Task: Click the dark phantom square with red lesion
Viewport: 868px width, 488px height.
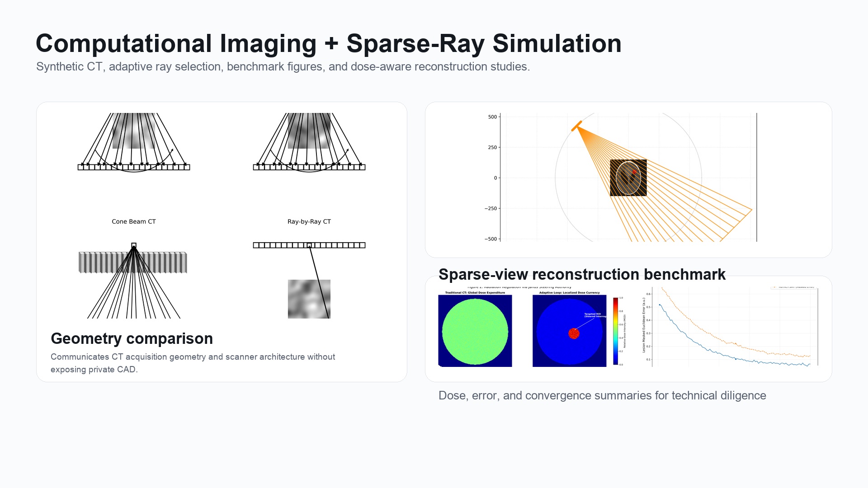Action: pyautogui.click(x=628, y=178)
